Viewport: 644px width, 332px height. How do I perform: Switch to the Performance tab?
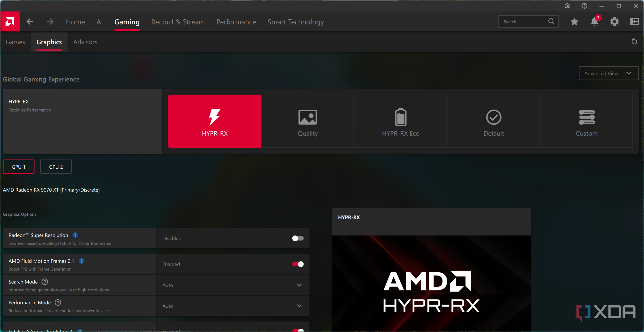pos(236,22)
